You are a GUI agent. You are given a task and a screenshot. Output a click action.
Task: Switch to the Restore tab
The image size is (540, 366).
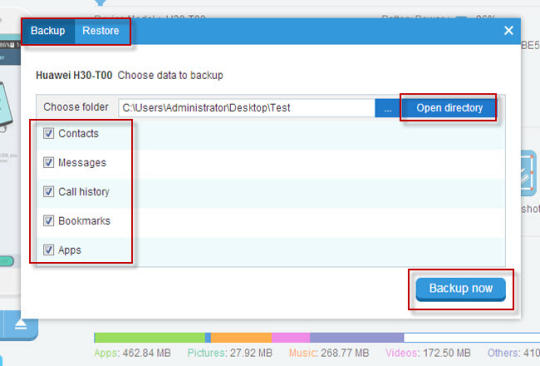pos(101,31)
